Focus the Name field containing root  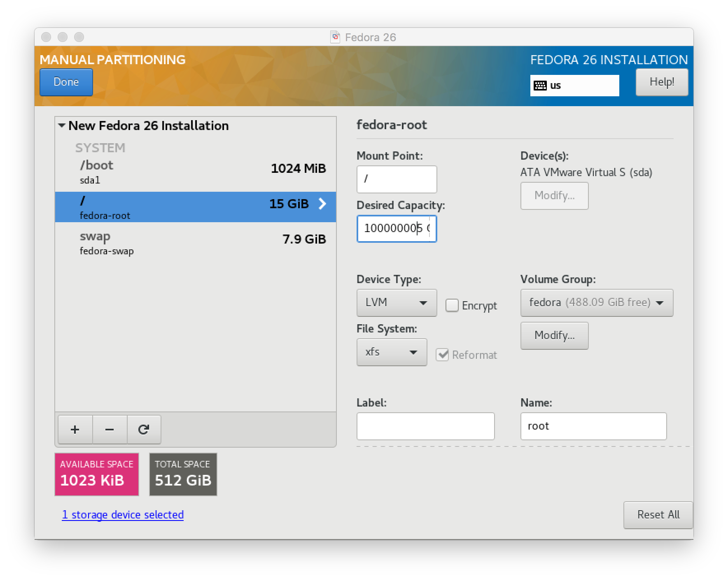[x=593, y=426]
